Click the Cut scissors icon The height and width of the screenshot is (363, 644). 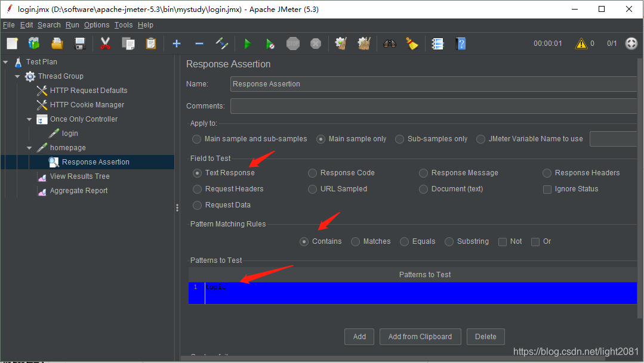point(105,44)
